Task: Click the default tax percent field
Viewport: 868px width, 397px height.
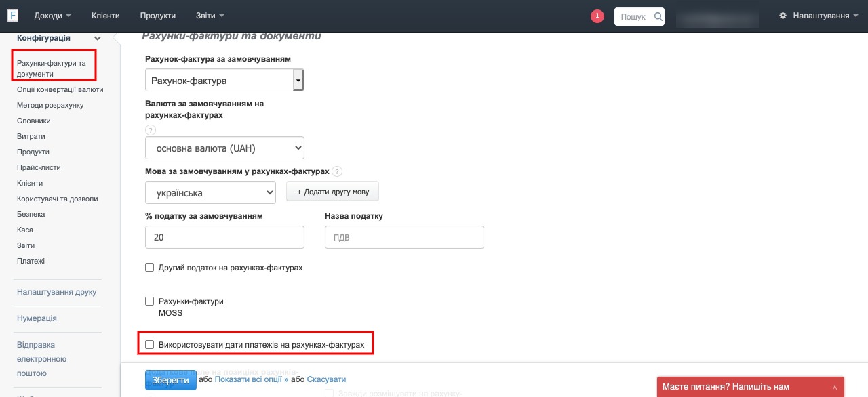Action: (x=224, y=238)
